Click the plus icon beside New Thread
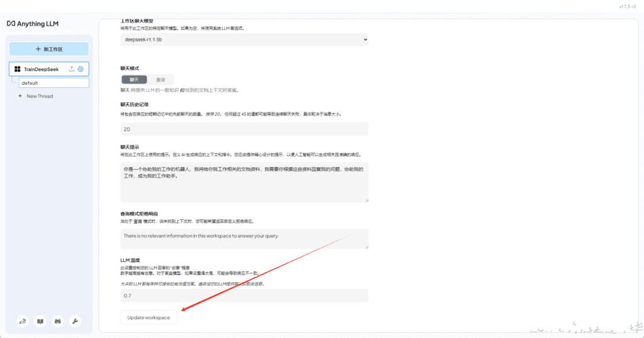 20,96
